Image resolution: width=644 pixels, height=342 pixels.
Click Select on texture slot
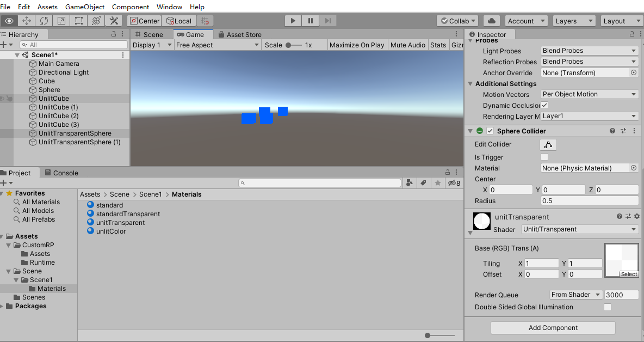click(629, 274)
